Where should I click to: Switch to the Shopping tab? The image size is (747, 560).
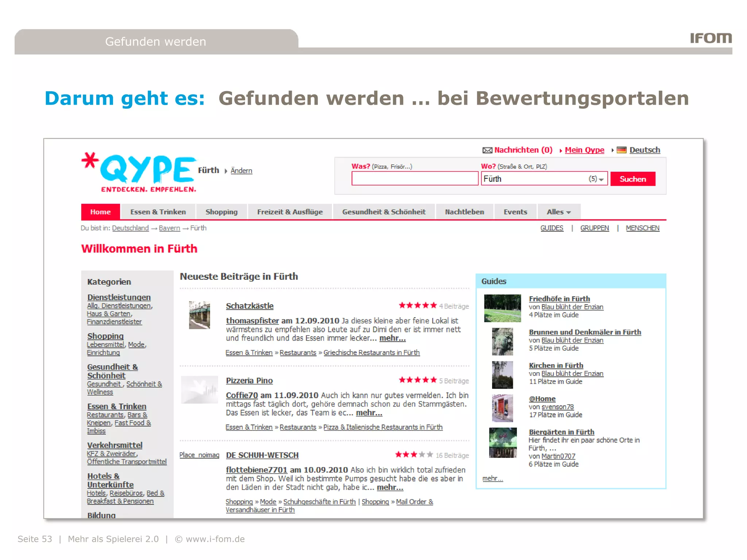pyautogui.click(x=221, y=212)
